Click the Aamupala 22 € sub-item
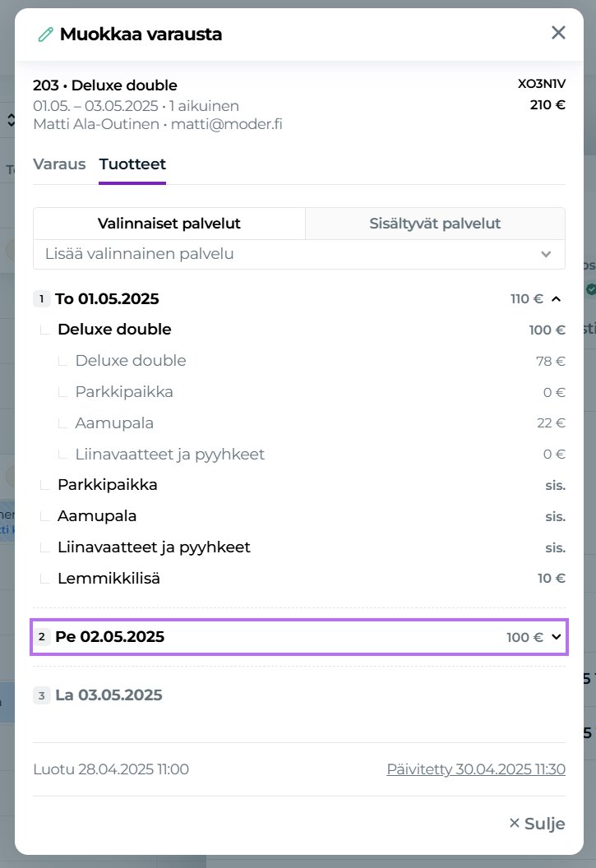This screenshot has width=596, height=868. pyautogui.click(x=114, y=423)
